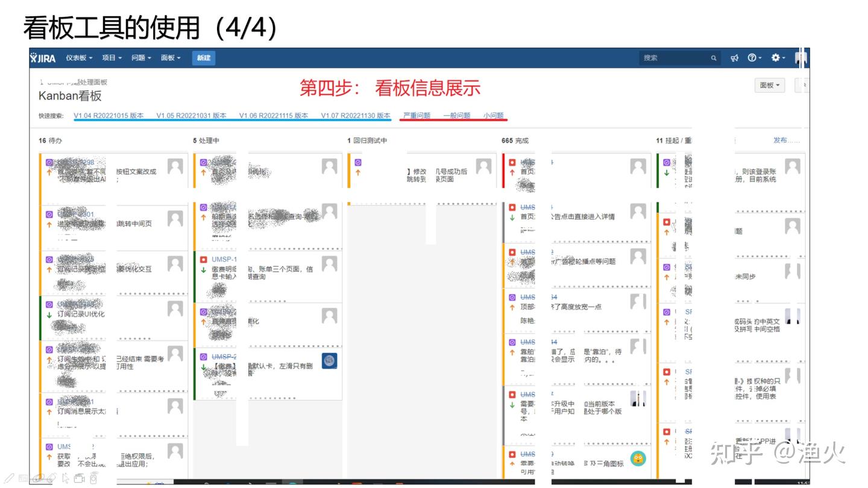Click the blue 新建 button
The height and width of the screenshot is (488, 868).
point(204,58)
